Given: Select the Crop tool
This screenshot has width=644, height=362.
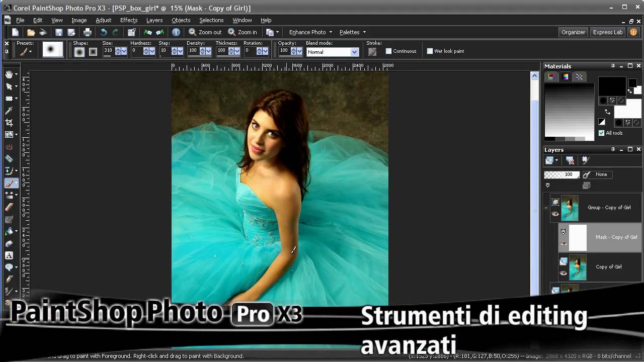Looking at the screenshot, I should 9,123.
